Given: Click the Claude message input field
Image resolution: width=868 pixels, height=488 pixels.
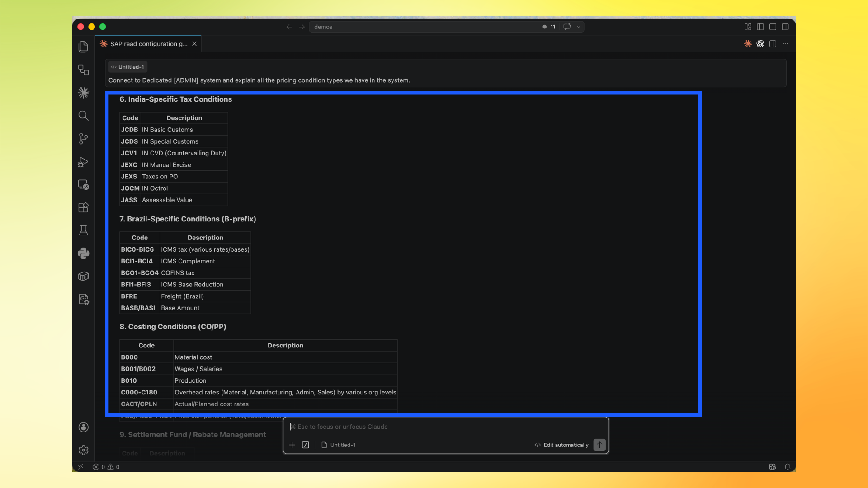Looking at the screenshot, I should coord(445,427).
